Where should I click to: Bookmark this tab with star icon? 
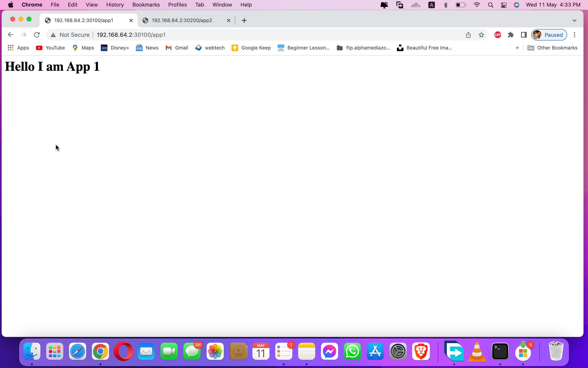(x=481, y=35)
